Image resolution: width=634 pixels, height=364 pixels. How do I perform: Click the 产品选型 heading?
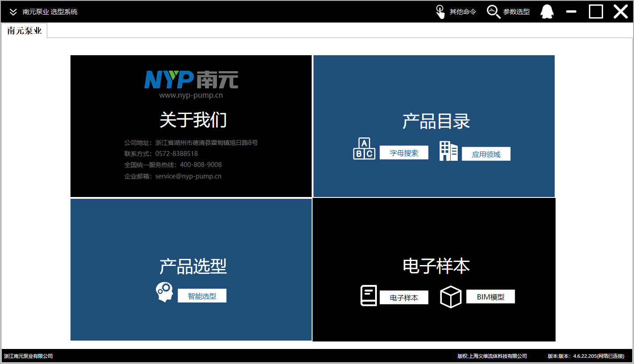pyautogui.click(x=193, y=266)
